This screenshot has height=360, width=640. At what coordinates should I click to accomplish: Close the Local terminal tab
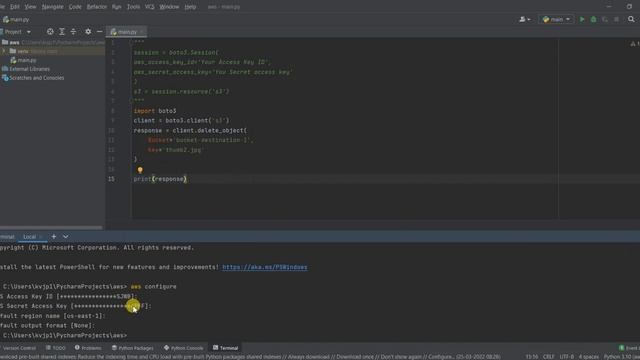[x=40, y=237]
